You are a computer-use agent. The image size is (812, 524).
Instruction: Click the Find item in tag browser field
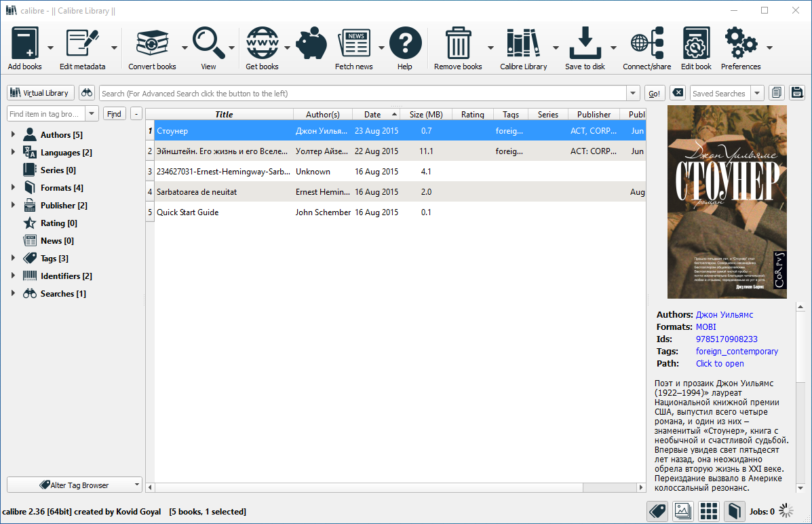tap(45, 114)
